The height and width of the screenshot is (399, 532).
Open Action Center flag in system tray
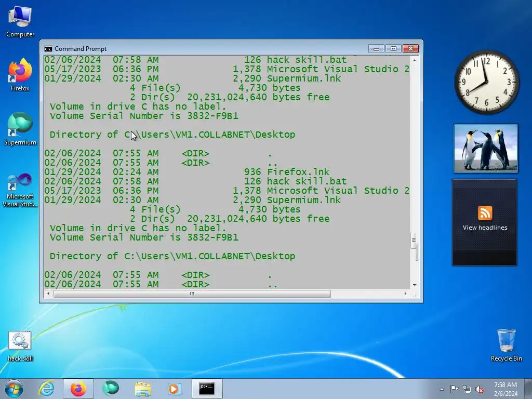(x=454, y=389)
